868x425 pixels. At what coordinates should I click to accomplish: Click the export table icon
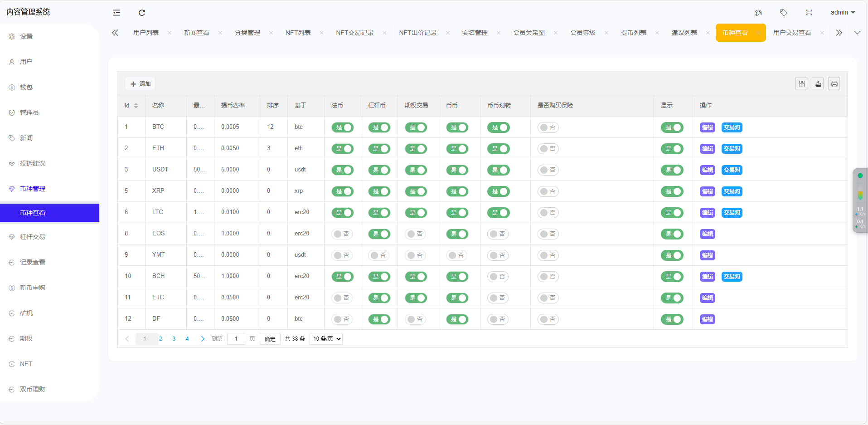(x=818, y=83)
